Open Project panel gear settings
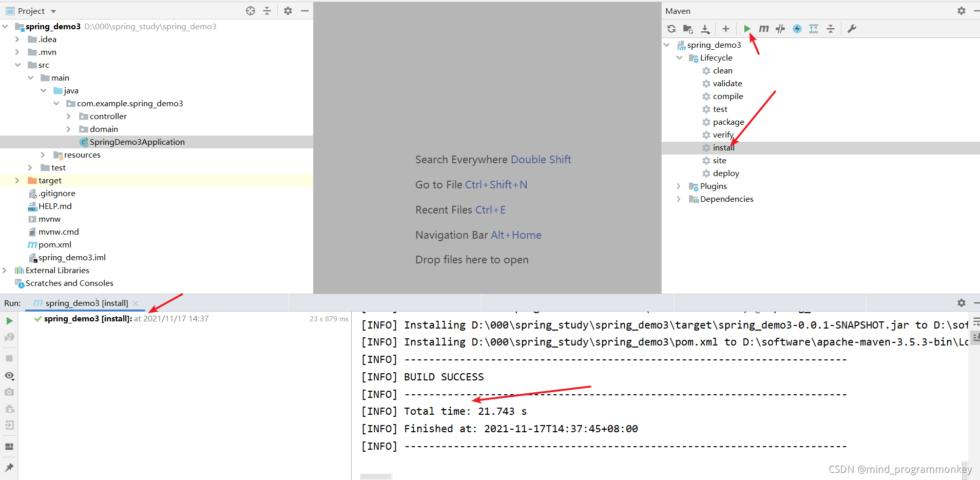The height and width of the screenshot is (480, 980). [288, 11]
